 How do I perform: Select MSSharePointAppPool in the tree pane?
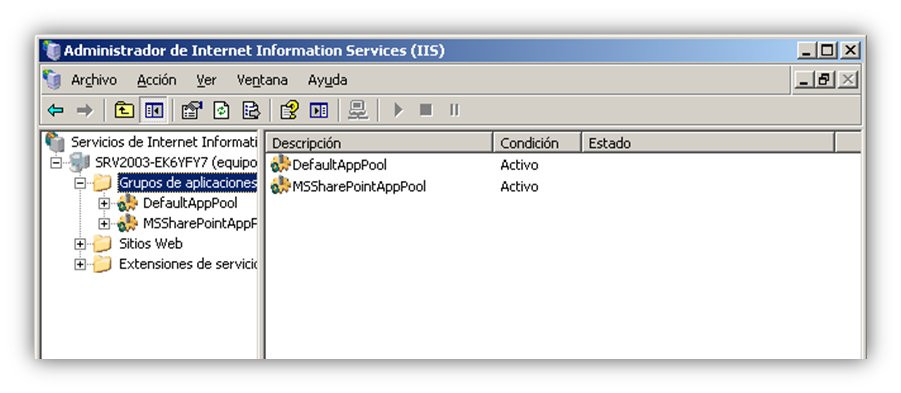pos(199,224)
